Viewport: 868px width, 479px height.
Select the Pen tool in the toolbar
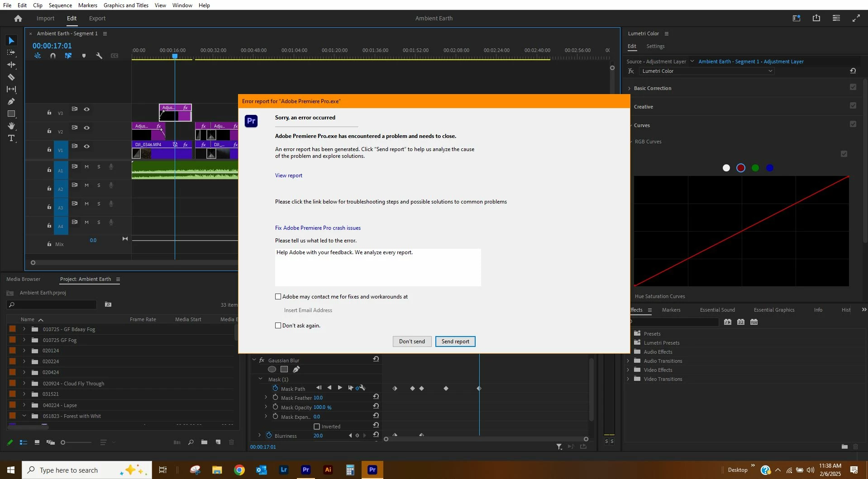tap(11, 101)
